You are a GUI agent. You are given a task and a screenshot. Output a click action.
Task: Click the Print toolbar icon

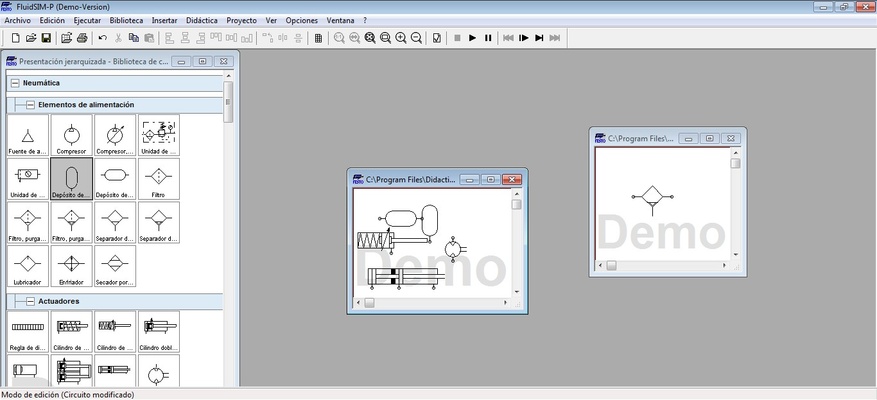[82, 38]
